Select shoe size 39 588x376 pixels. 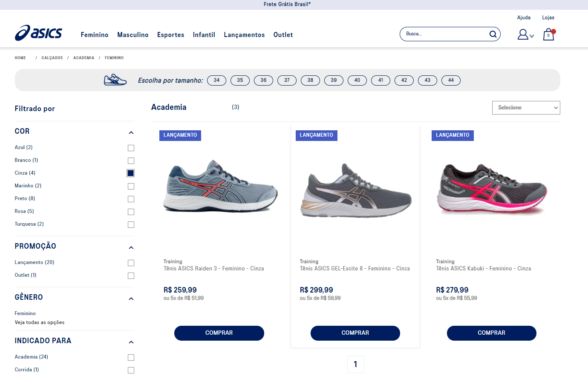(x=334, y=80)
